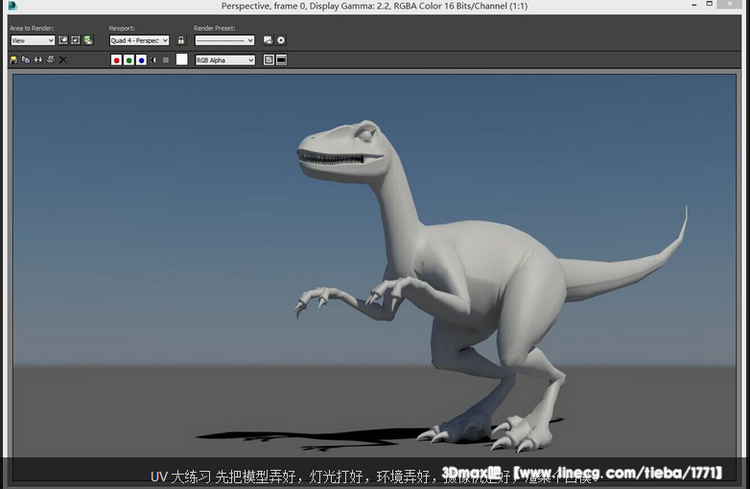Click the Copy Image icon
The image size is (750, 489).
pos(26,60)
